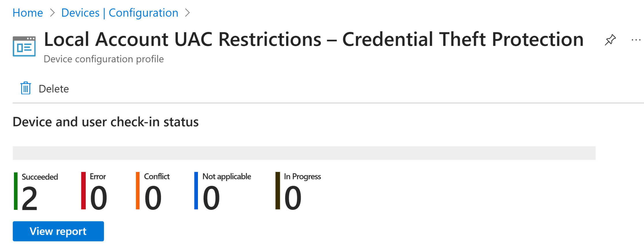This screenshot has width=644, height=250.
Task: Click the pin icon next to the title
Action: [x=610, y=40]
